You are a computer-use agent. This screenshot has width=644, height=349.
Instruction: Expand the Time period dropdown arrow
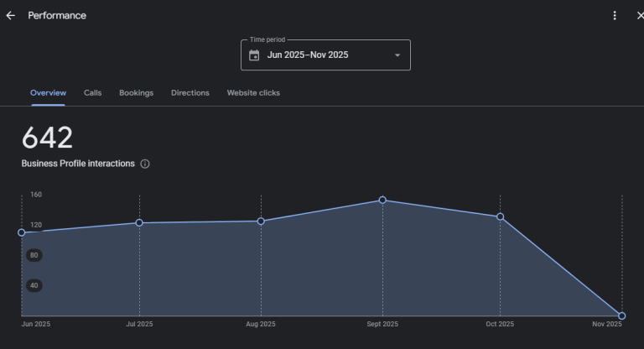pos(397,55)
